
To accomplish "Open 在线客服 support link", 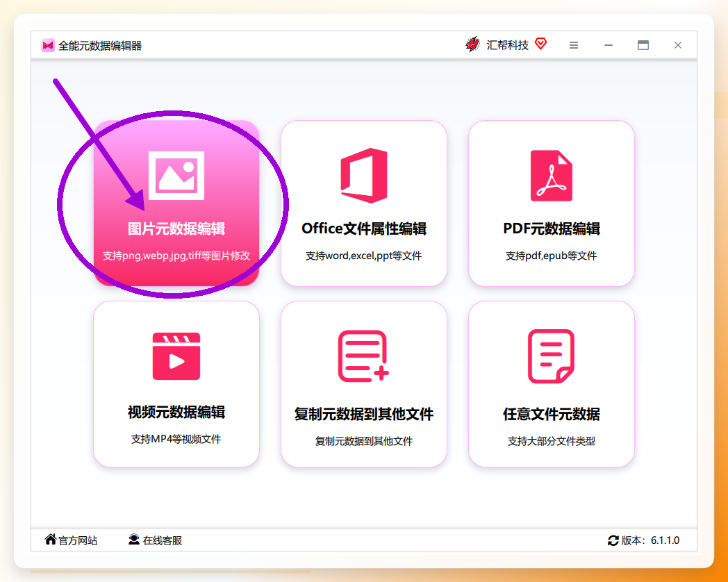I will (163, 540).
